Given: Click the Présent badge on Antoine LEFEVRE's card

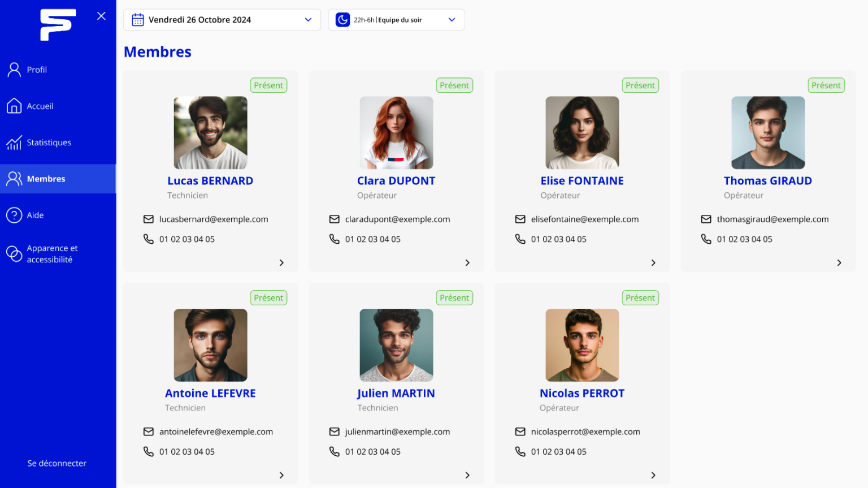Looking at the screenshot, I should tap(268, 298).
